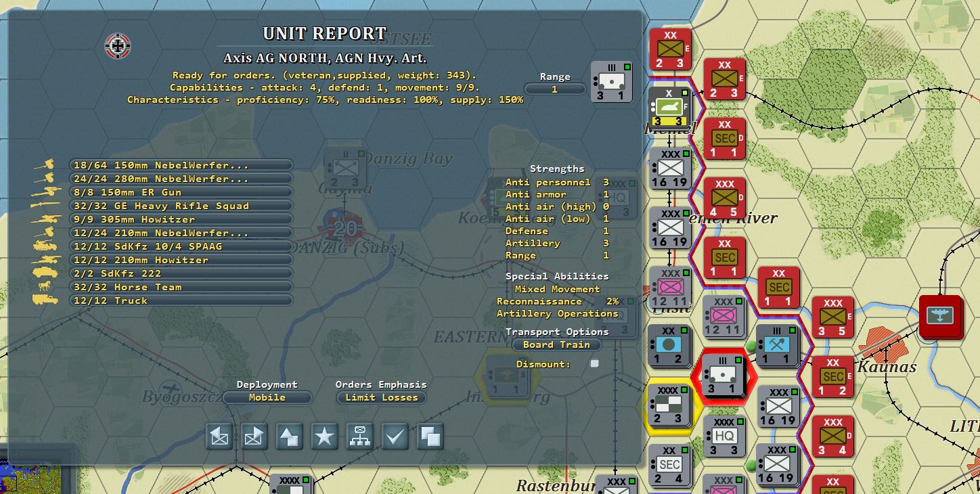
Task: Select the gray XX SEC 2 4 counter
Action: coord(669,465)
